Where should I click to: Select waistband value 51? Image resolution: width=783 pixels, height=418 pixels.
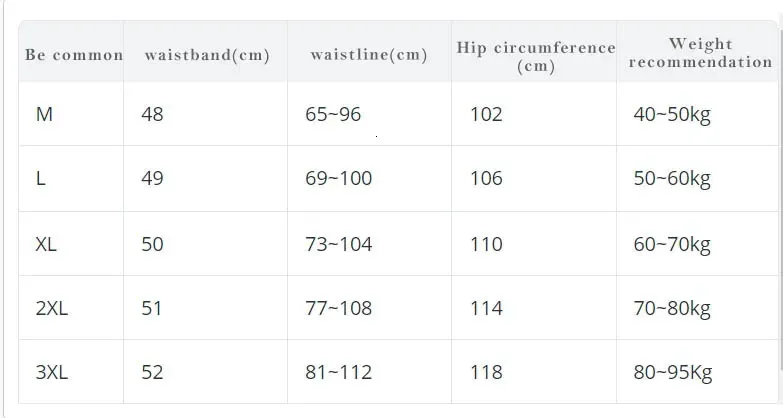click(x=152, y=308)
